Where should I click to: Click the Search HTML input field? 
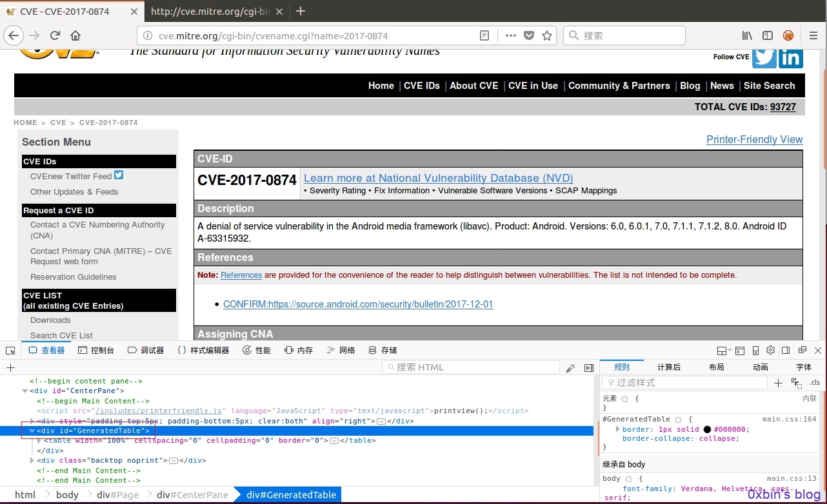tap(470, 367)
